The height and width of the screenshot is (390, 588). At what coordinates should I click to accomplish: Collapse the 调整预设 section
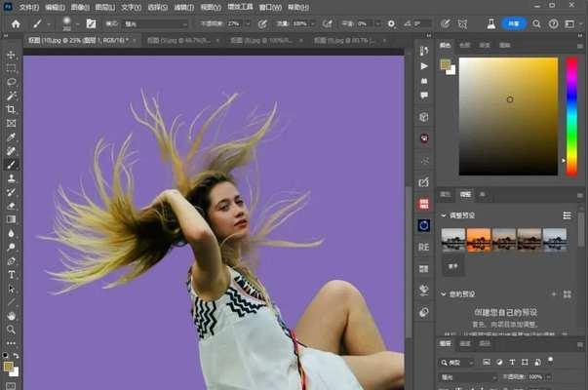click(x=444, y=215)
